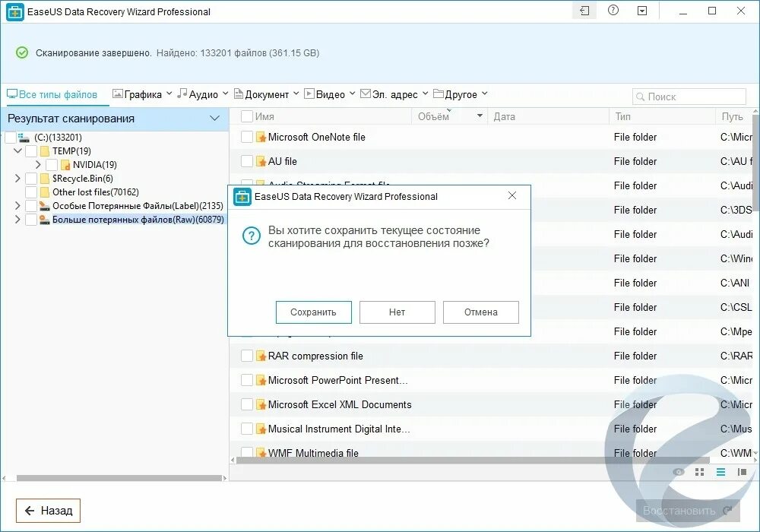
Task: Switch to thumbnail grid view
Action: click(x=699, y=472)
